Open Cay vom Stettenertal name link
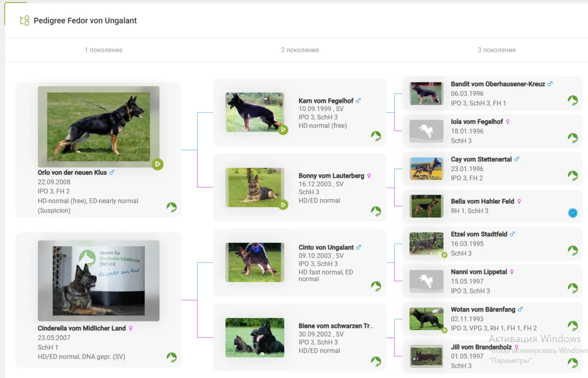588x378 pixels. coord(481,159)
